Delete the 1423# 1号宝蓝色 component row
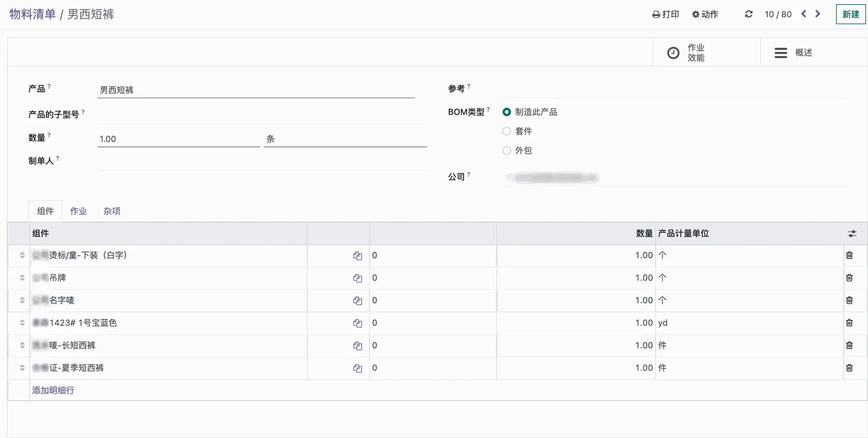This screenshot has height=438, width=868. coord(849,323)
